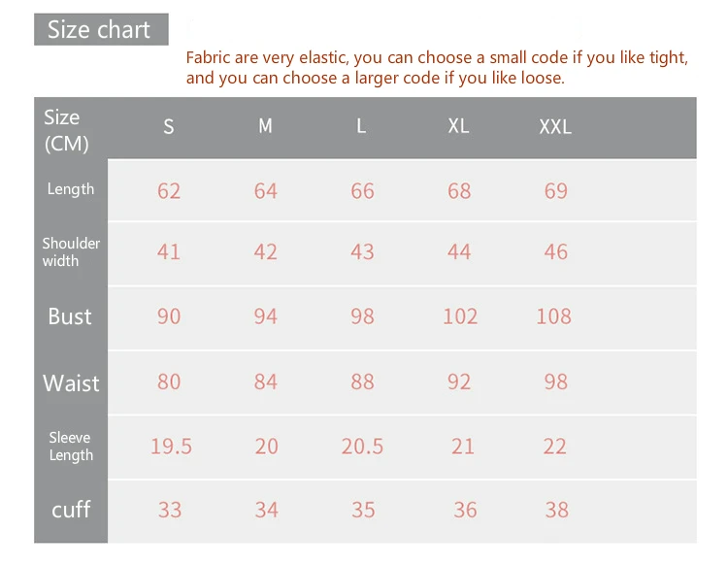Select the XXL size column header
This screenshot has width=728, height=564.
(x=555, y=127)
